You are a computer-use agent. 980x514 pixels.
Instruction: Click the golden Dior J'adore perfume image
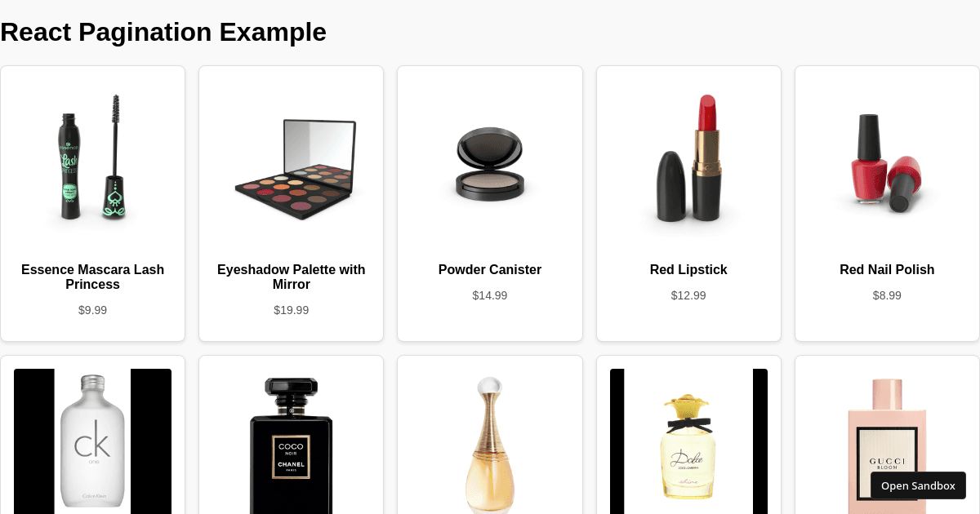pos(490,441)
